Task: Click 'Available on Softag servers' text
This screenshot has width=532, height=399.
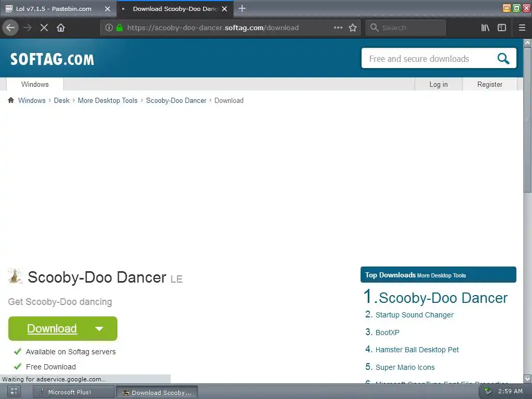Action: pos(71,352)
